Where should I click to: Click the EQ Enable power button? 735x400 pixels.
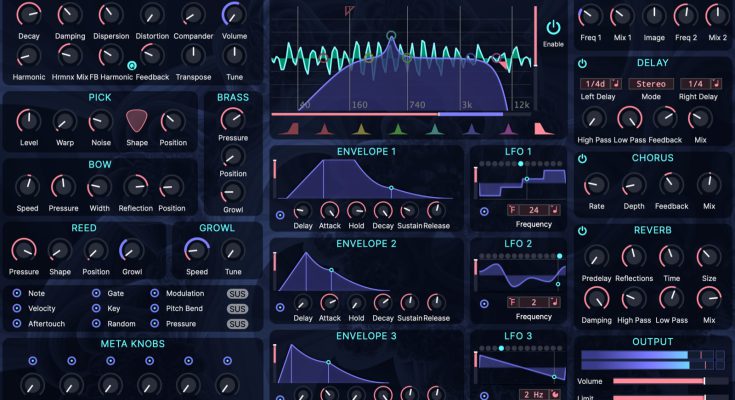(553, 28)
